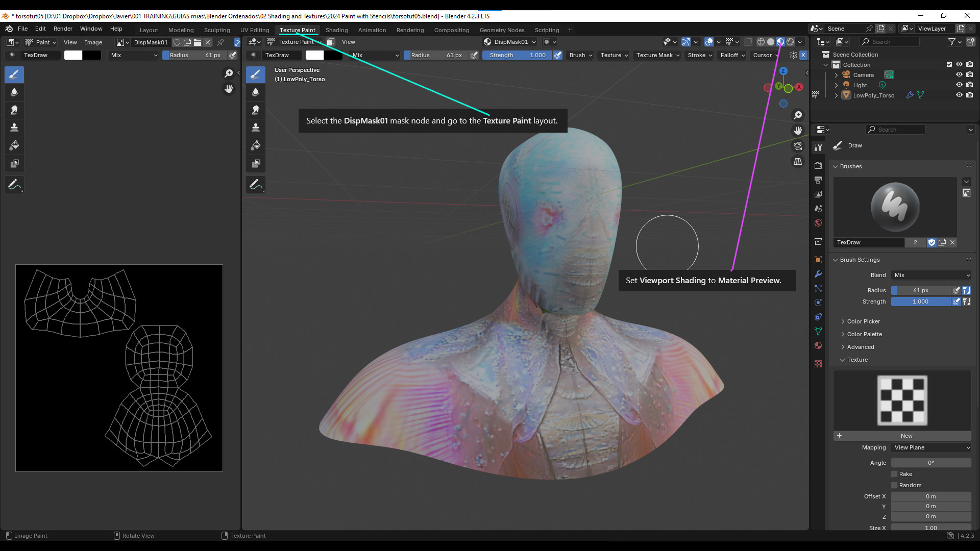The image size is (980, 551).
Task: Open the Texture properties checker tab
Action: 818,364
